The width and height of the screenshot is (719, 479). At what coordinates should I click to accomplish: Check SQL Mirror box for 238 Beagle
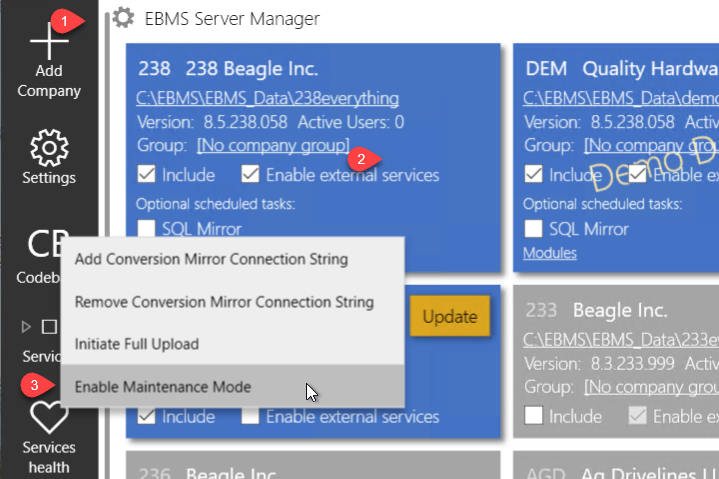pyautogui.click(x=146, y=229)
